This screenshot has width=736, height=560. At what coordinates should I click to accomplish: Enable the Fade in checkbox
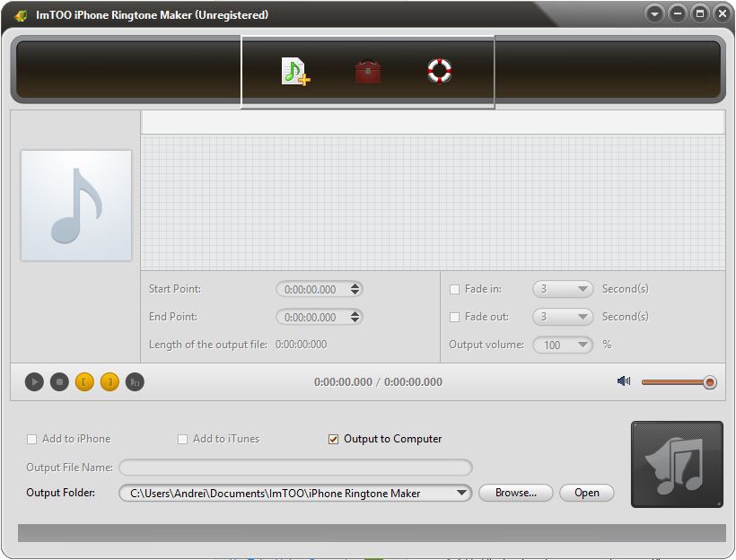click(455, 289)
